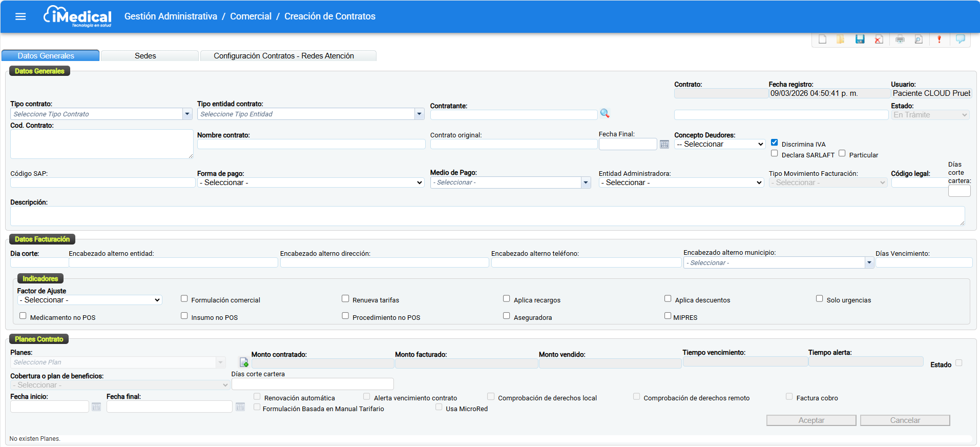
Task: Check the Renueva tarifas option
Action: click(345, 298)
